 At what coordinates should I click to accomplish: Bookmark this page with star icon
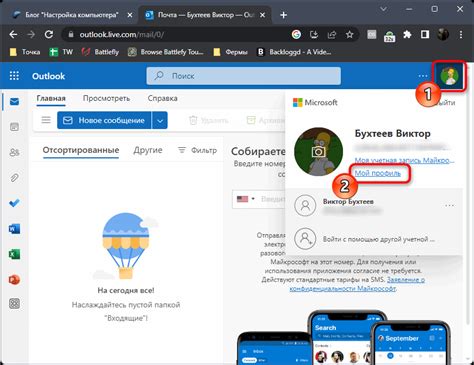pos(349,34)
